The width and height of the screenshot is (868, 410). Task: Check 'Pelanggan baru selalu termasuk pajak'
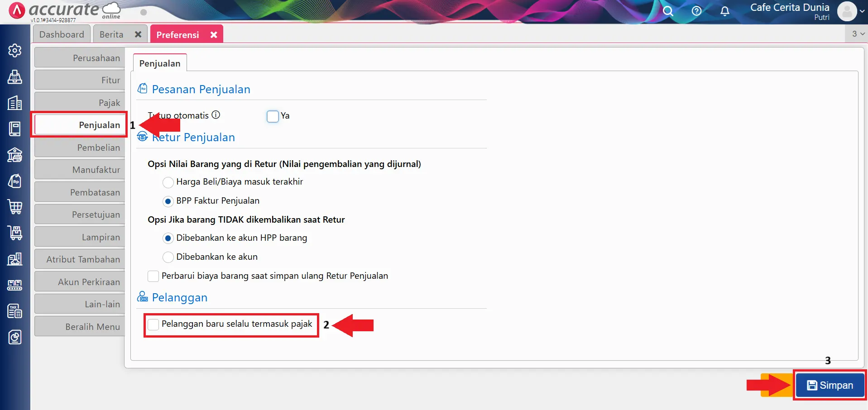tap(153, 324)
